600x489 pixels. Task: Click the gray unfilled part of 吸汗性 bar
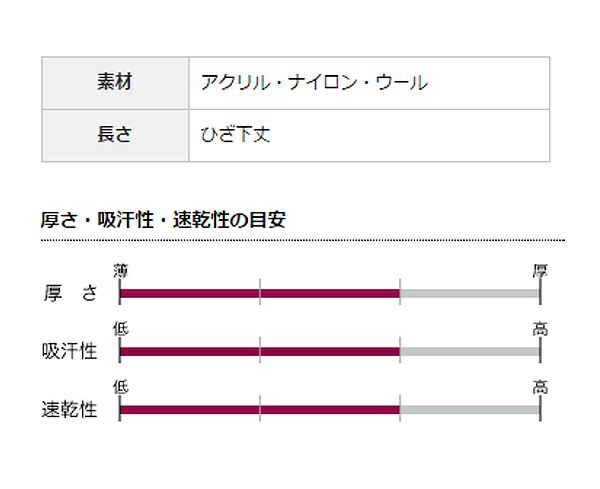click(470, 351)
